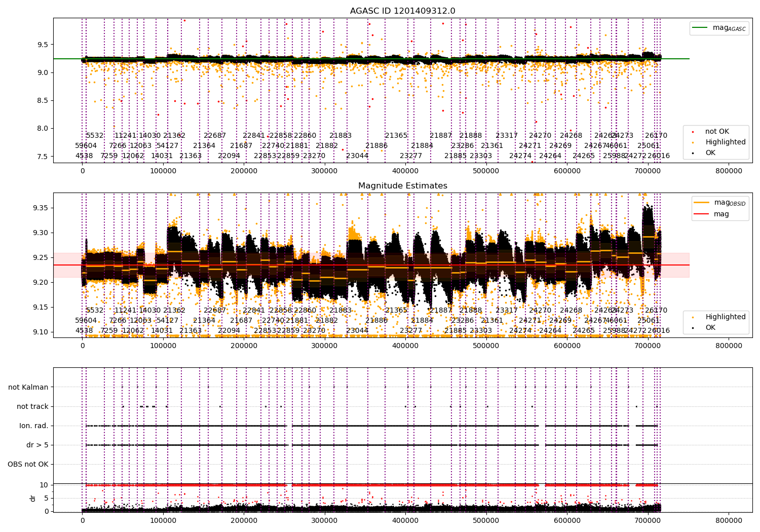Screen dimensions: 760x532
Task: Click the "not track" row label
Action: click(32, 406)
